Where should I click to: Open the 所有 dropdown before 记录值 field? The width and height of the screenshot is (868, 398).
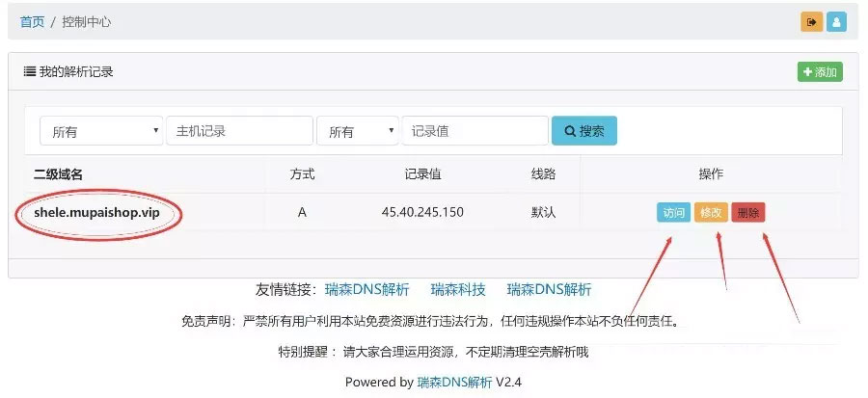[x=358, y=131]
